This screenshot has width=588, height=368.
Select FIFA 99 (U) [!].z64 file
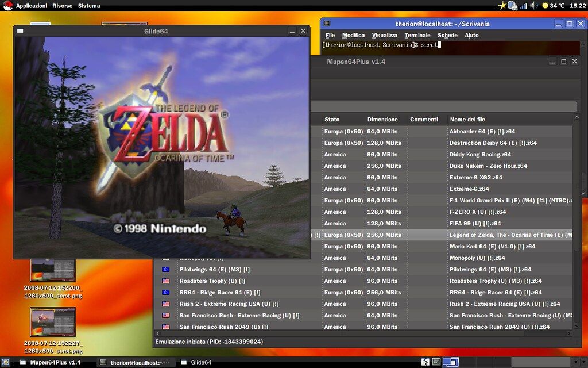[475, 224]
